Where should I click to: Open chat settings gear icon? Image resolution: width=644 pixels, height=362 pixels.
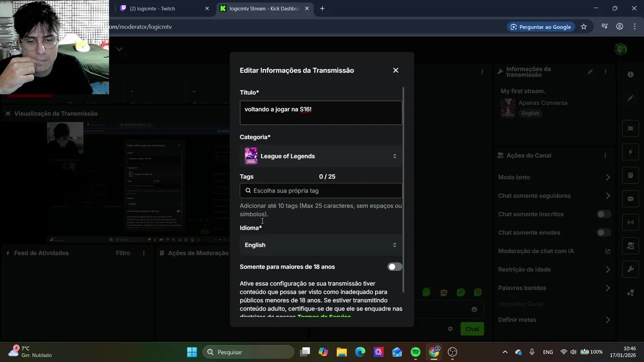450,329
